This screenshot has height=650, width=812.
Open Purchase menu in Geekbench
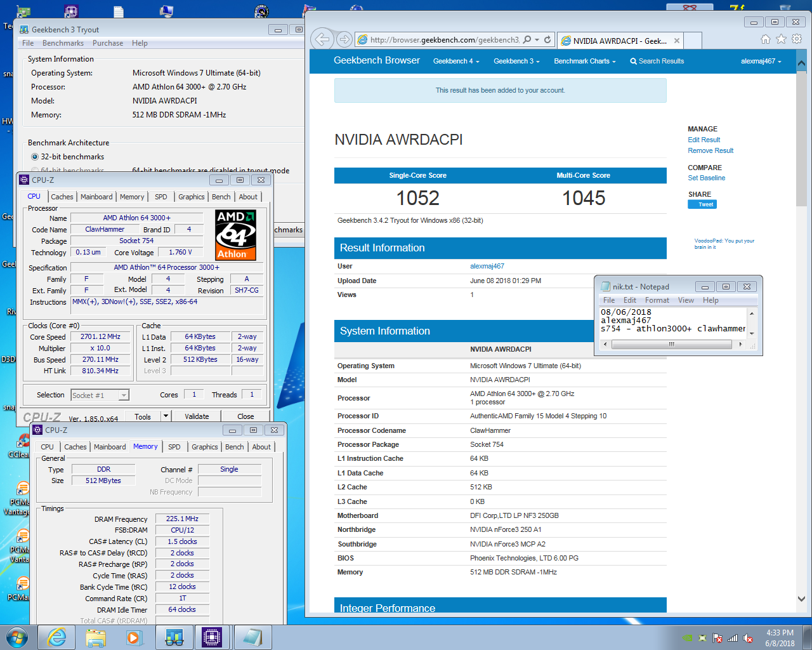point(108,43)
